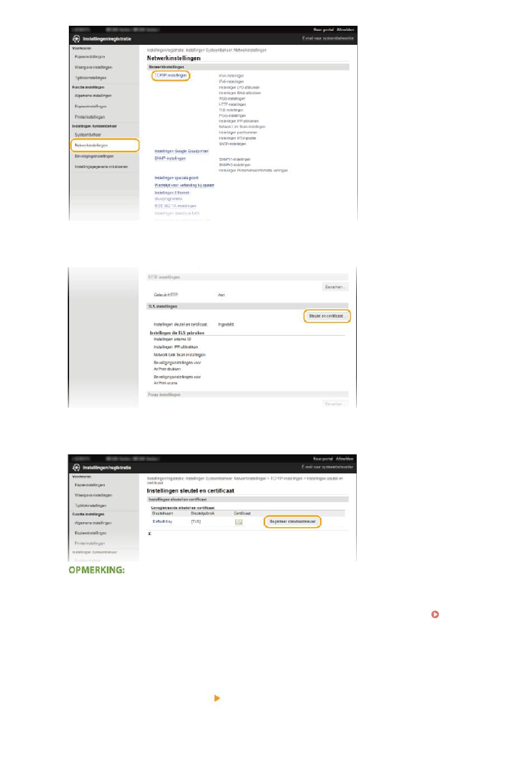Click the orange triangle arrow icon
Image resolution: width=532 pixels, height=767 pixels.
click(217, 698)
